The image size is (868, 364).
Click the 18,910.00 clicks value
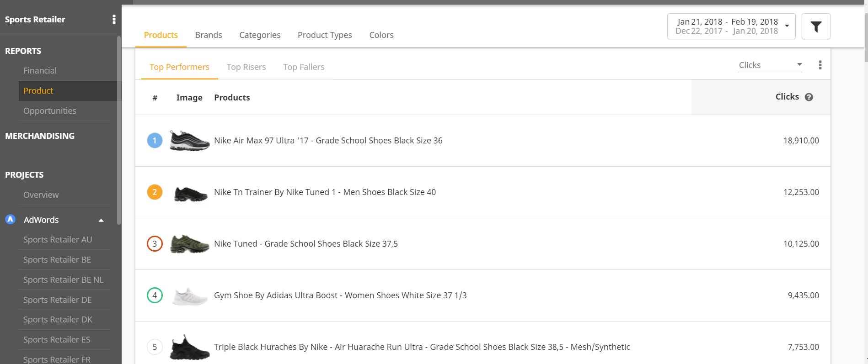801,141
